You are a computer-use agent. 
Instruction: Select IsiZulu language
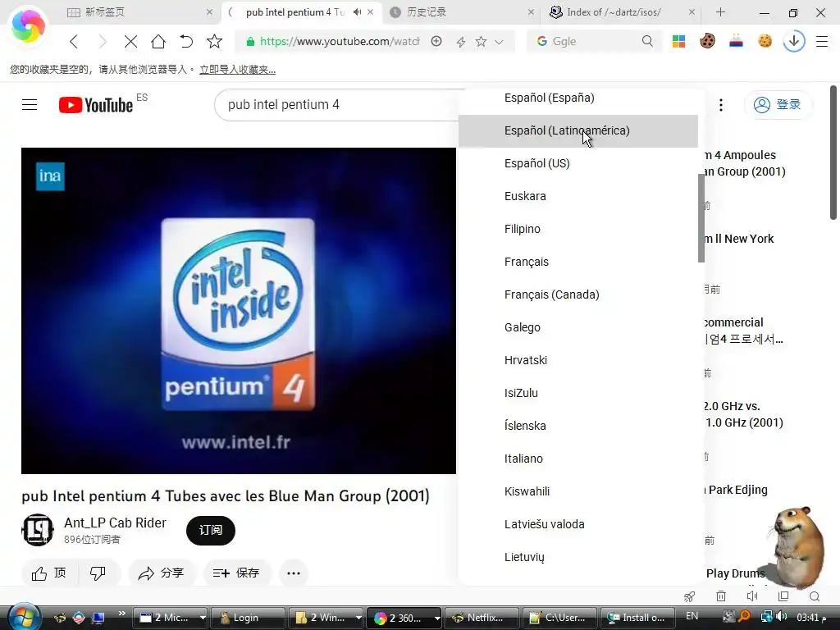[x=578, y=393]
